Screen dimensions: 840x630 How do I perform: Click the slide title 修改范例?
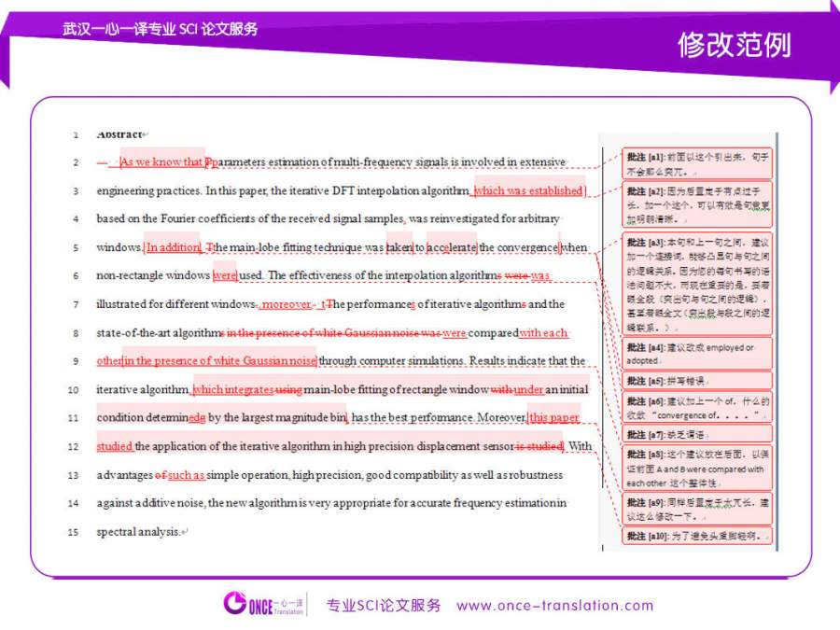tap(735, 45)
